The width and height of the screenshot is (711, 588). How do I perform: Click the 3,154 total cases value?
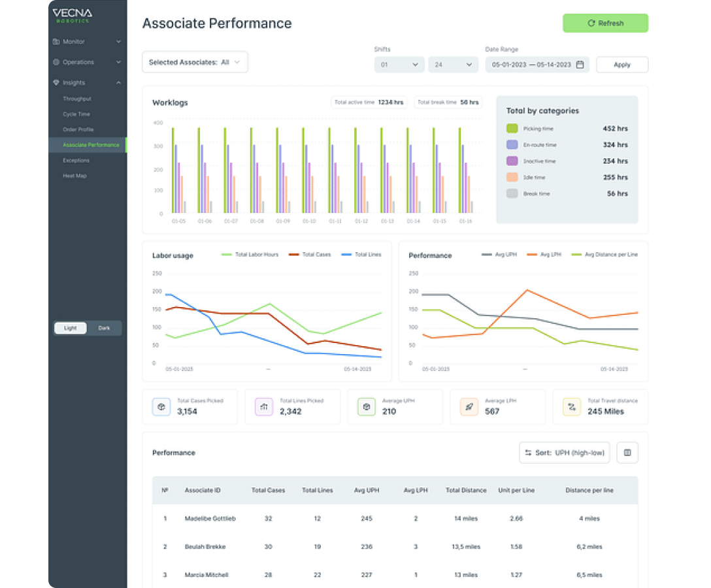(188, 412)
